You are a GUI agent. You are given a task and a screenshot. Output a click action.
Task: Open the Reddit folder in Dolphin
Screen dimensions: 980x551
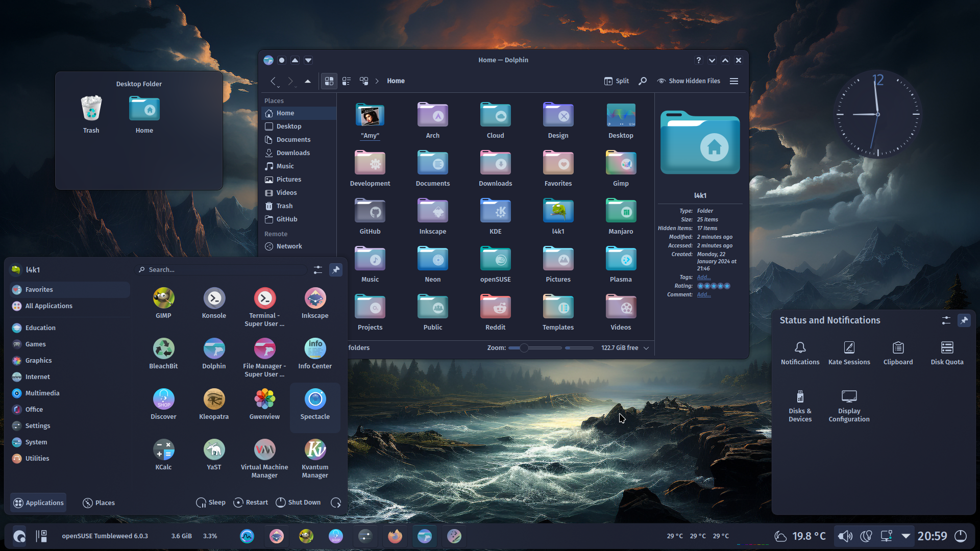[x=495, y=312]
